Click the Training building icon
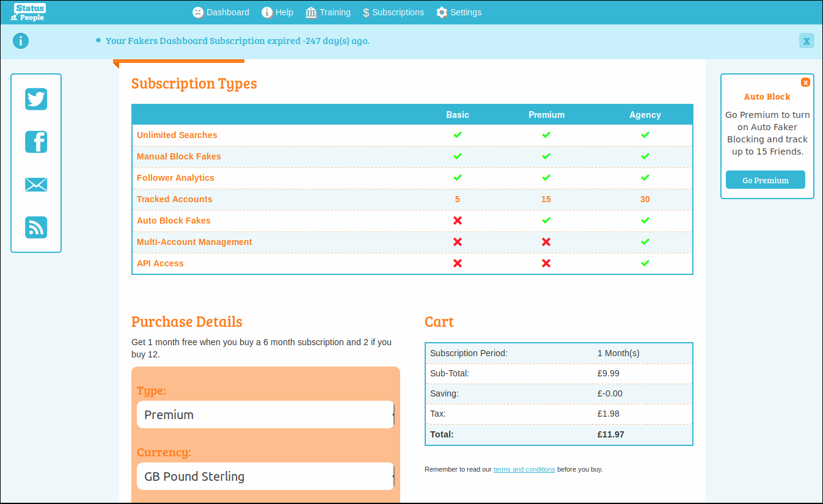Screen dimensions: 823x504 coord(311,12)
